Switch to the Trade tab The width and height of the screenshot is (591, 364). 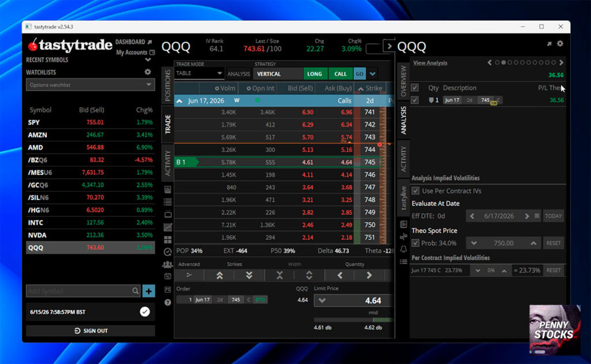(168, 124)
